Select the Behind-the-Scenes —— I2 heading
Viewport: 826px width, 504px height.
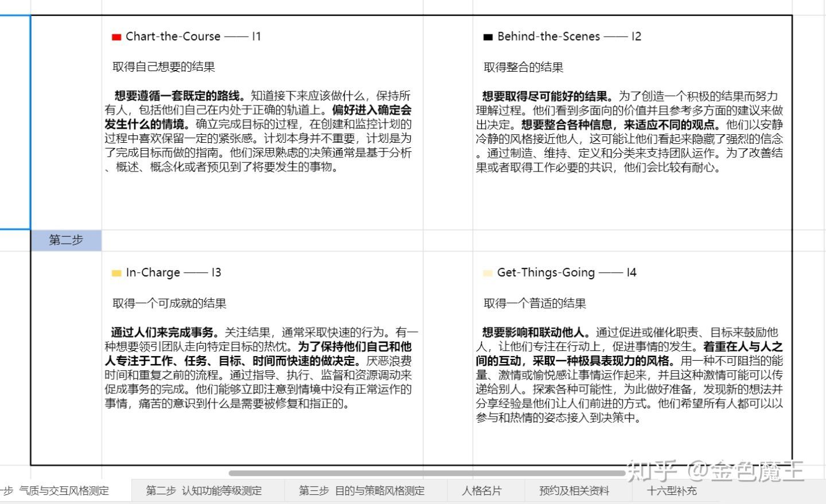pyautogui.click(x=569, y=36)
